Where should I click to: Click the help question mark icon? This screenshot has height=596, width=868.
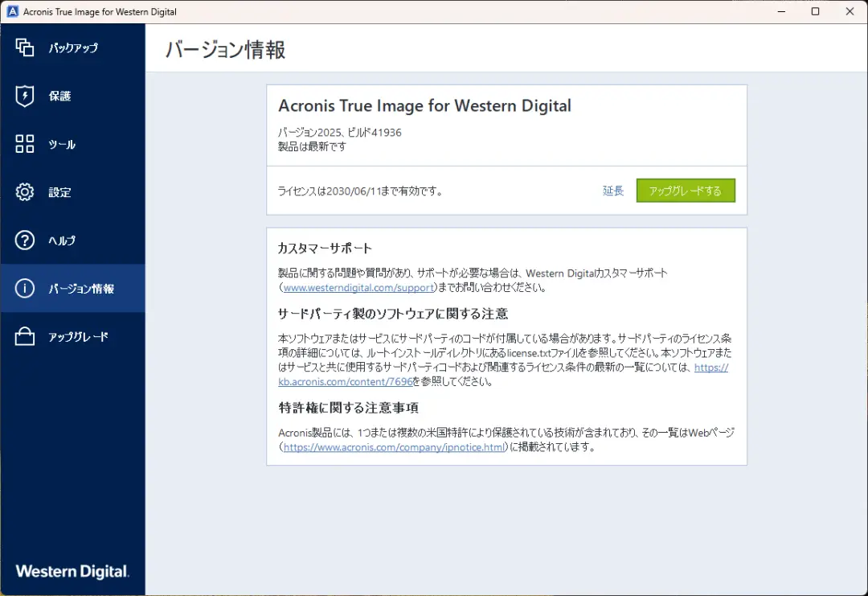click(24, 240)
